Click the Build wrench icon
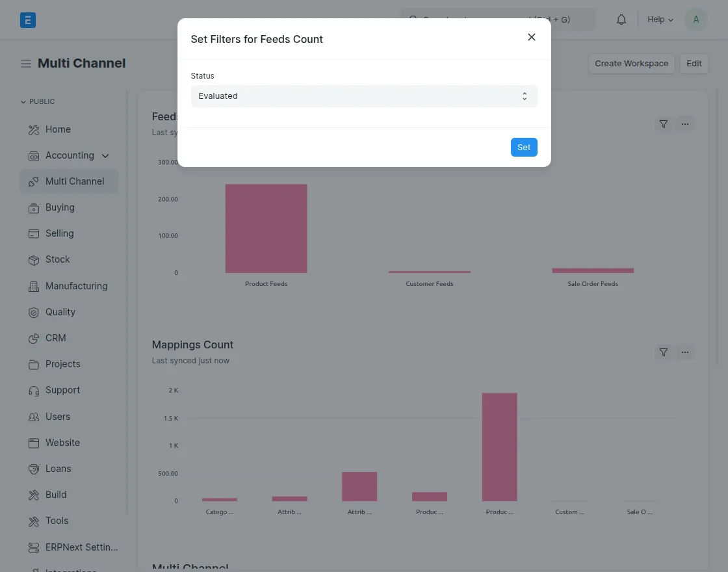728x572 pixels. coord(34,495)
